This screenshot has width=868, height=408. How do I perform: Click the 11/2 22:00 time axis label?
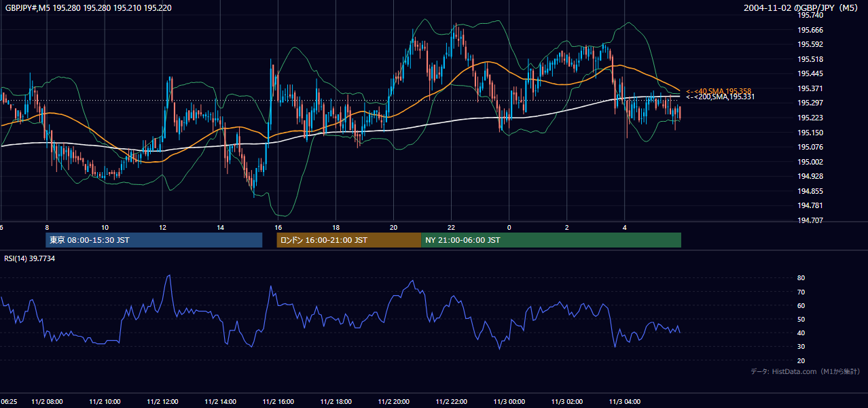[x=451, y=402]
